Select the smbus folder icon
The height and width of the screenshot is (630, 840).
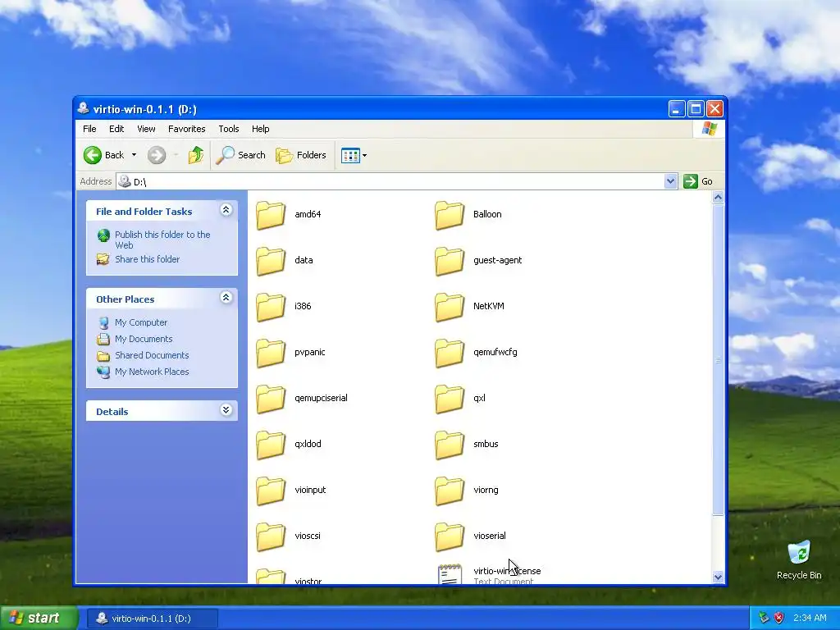tap(449, 445)
